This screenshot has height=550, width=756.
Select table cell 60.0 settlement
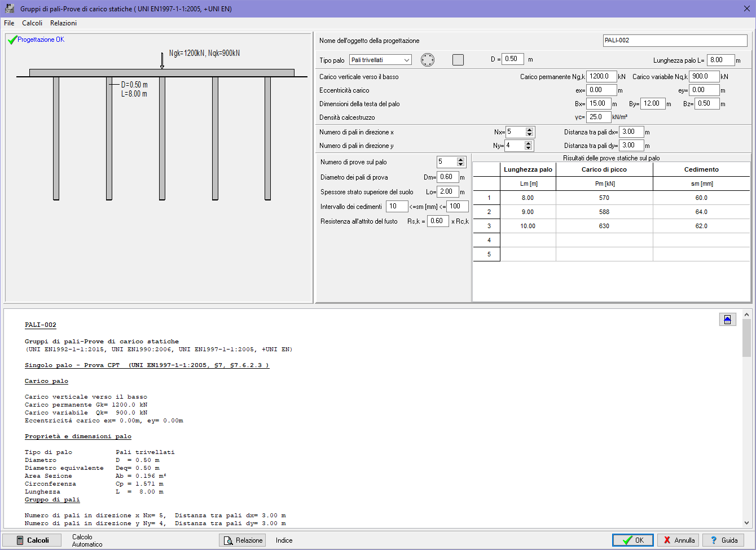tap(701, 198)
